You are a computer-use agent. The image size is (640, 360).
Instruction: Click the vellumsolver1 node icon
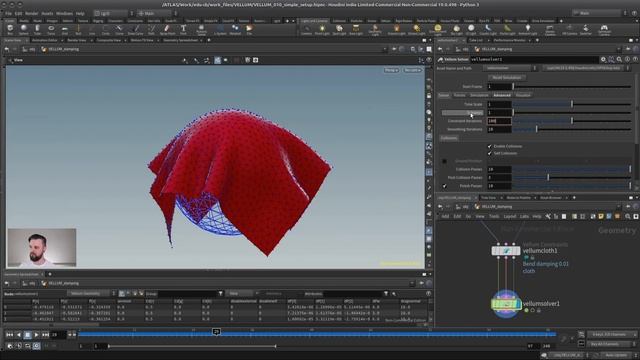coord(506,304)
